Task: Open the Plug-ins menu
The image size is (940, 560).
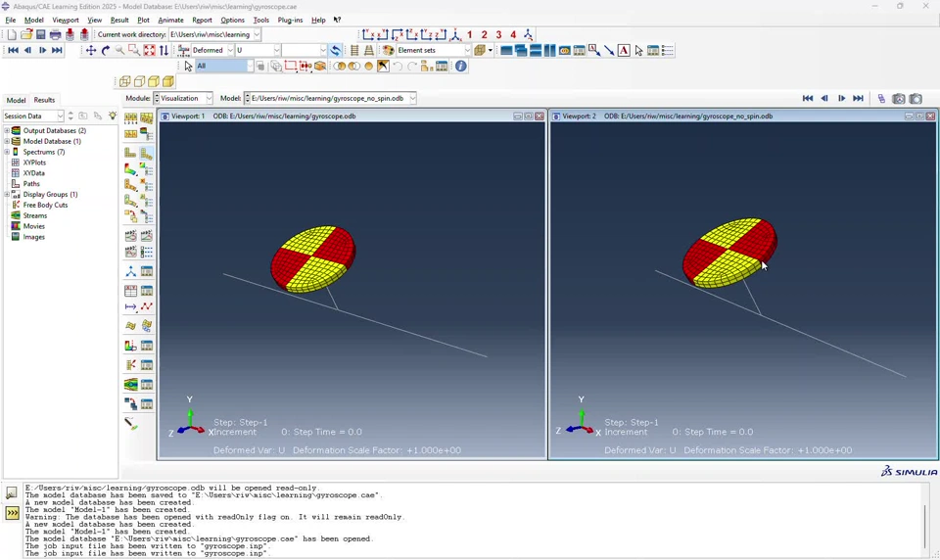Action: pos(290,20)
